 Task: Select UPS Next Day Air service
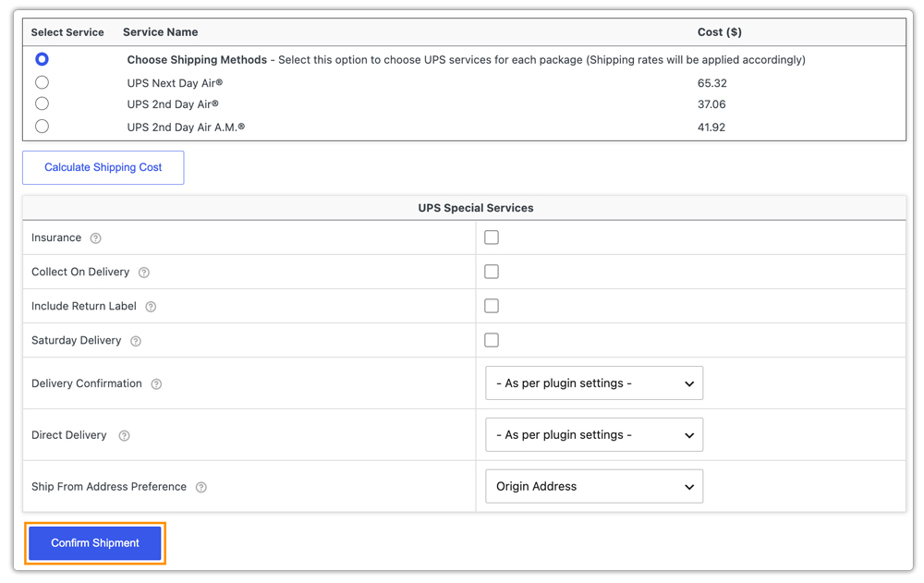click(x=42, y=82)
